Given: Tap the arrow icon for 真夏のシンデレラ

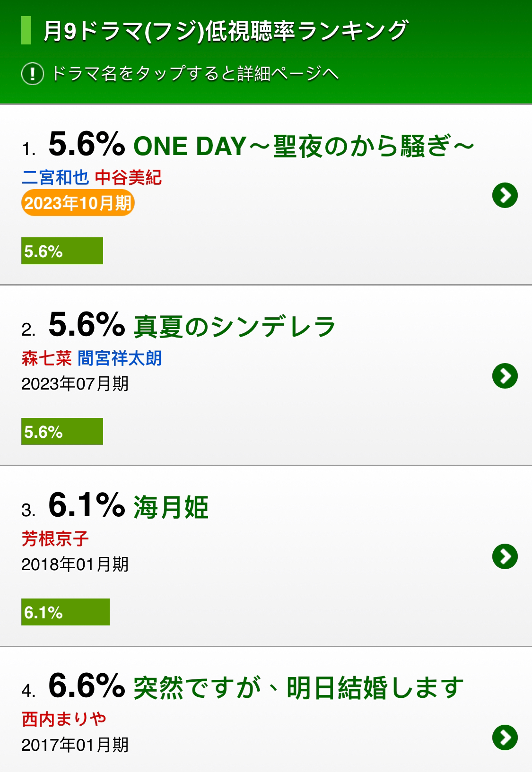Looking at the screenshot, I should pos(505,376).
